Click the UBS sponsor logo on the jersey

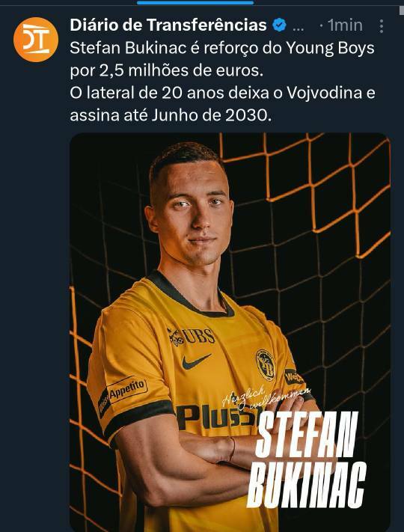pyautogui.click(x=192, y=337)
